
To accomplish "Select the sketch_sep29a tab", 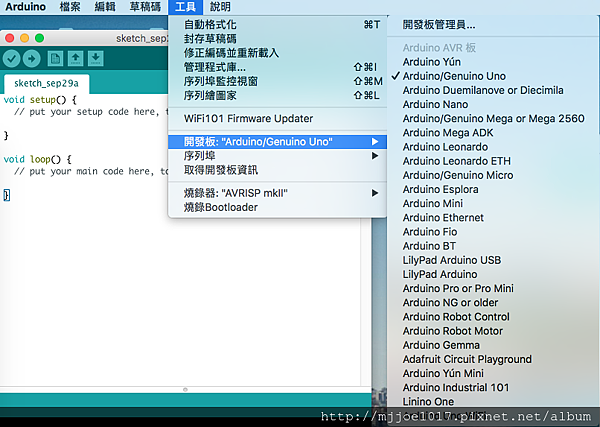I will (x=46, y=83).
